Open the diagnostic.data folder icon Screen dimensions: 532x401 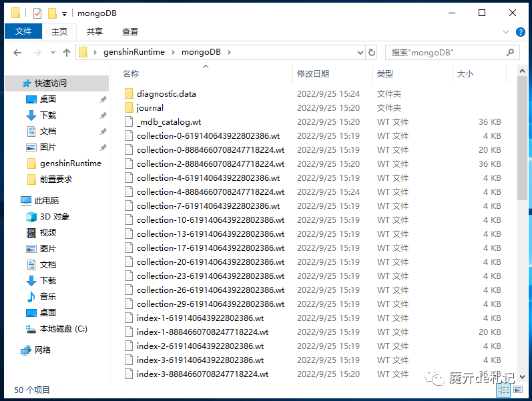coord(129,93)
